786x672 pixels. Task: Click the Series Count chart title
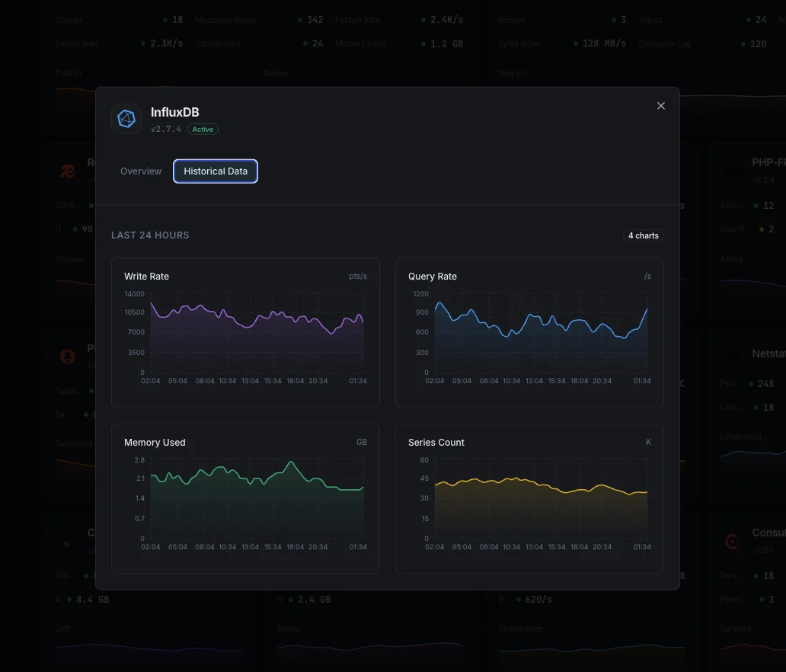[436, 443]
